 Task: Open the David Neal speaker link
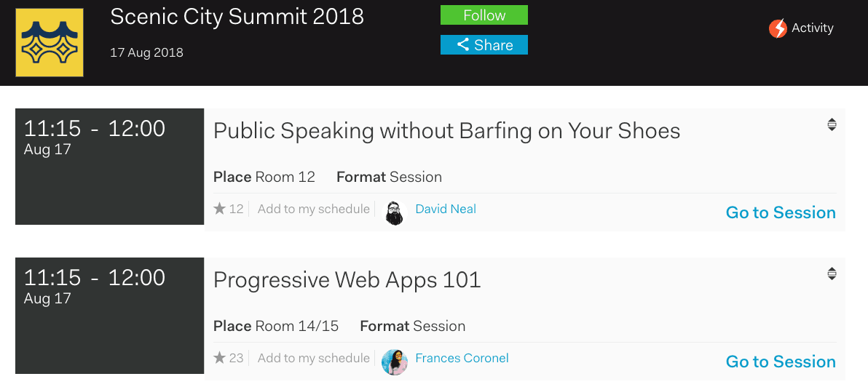[446, 210]
